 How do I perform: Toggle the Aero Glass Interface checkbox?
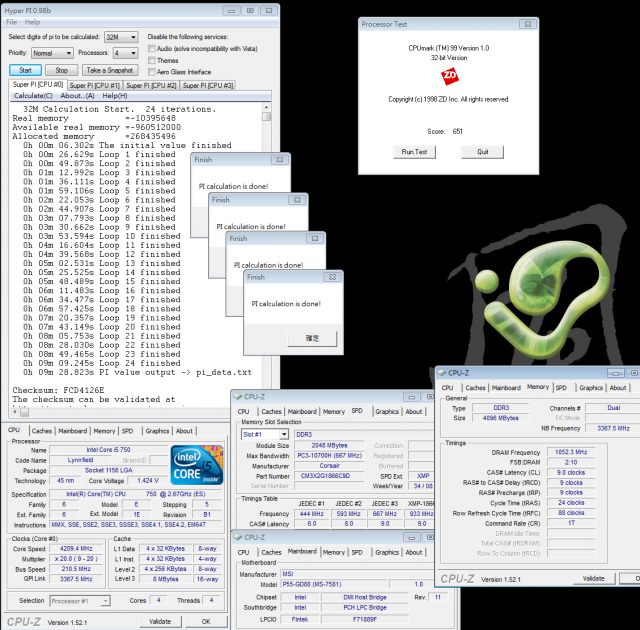[152, 72]
